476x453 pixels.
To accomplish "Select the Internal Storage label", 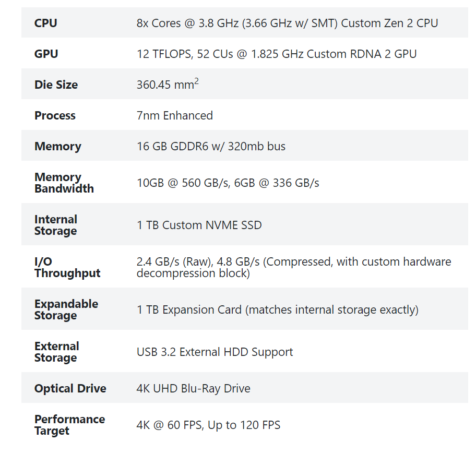I will [56, 225].
